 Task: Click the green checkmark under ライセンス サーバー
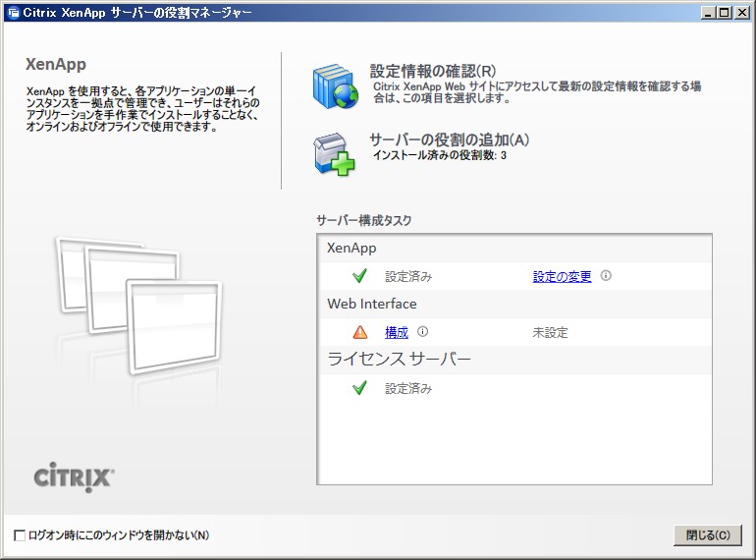coord(359,388)
